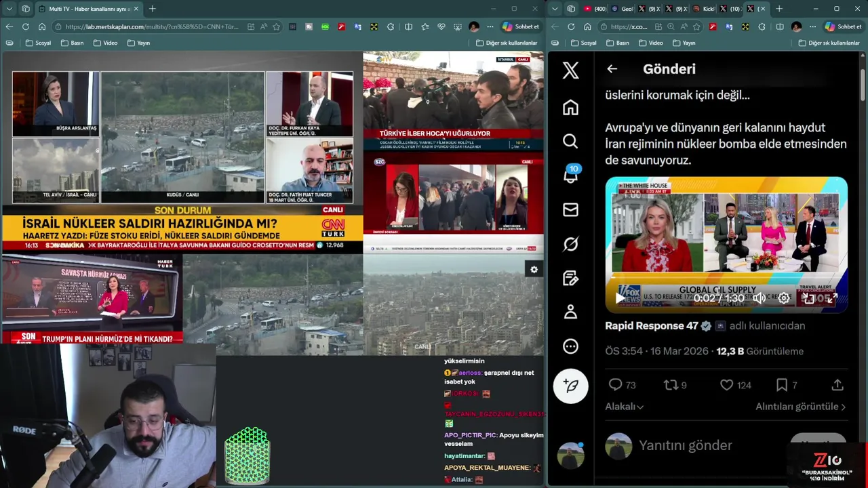Toggle fullscreen on tweet video
The width and height of the screenshot is (868, 488).
click(832, 298)
